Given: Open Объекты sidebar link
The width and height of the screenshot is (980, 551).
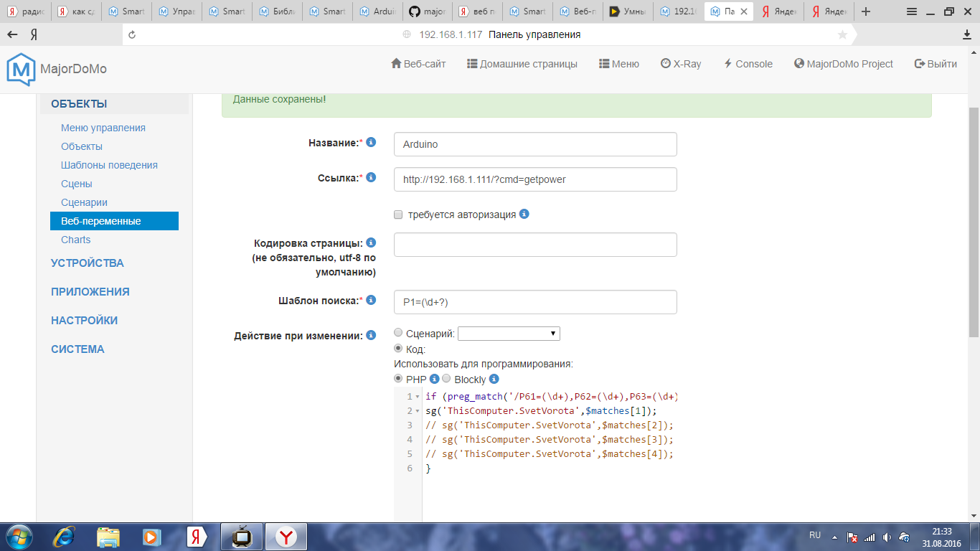Looking at the screenshot, I should pos(82,146).
